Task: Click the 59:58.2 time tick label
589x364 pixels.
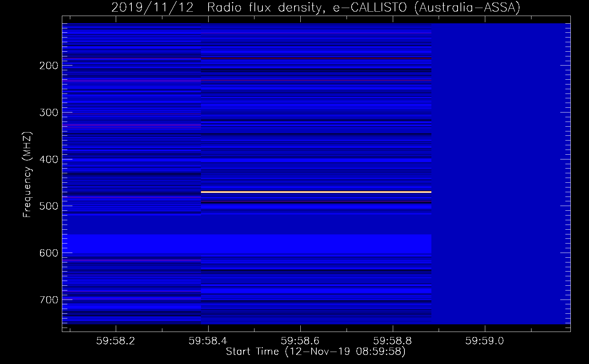Action: [116, 341]
